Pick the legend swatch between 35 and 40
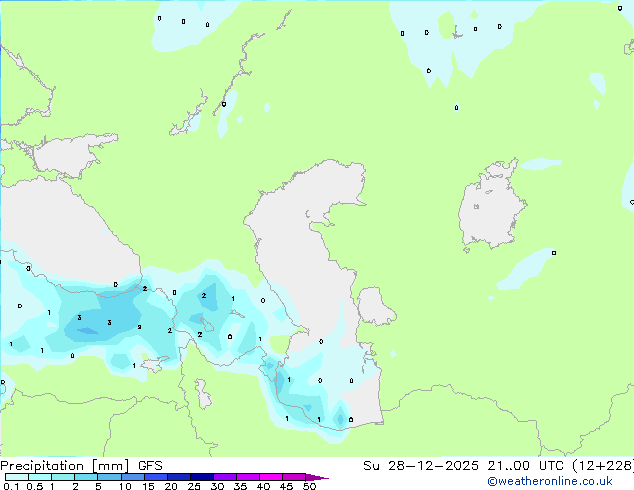 [248, 477]
